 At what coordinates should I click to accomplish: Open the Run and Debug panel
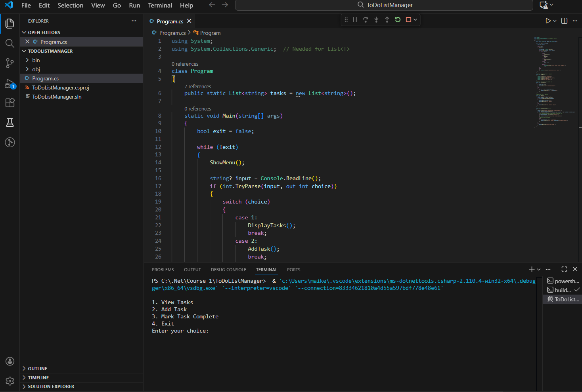pyautogui.click(x=10, y=83)
